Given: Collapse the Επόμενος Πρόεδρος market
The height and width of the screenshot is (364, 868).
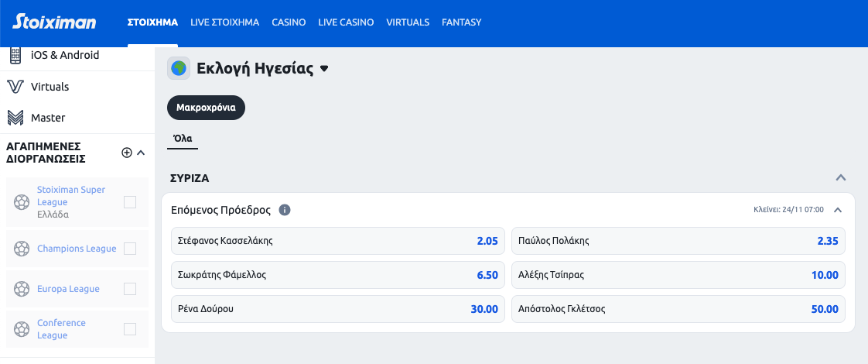Looking at the screenshot, I should coord(838,210).
